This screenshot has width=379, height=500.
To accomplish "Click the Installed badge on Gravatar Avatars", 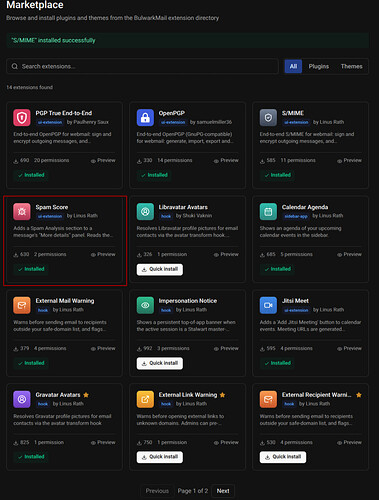I will 31,457.
